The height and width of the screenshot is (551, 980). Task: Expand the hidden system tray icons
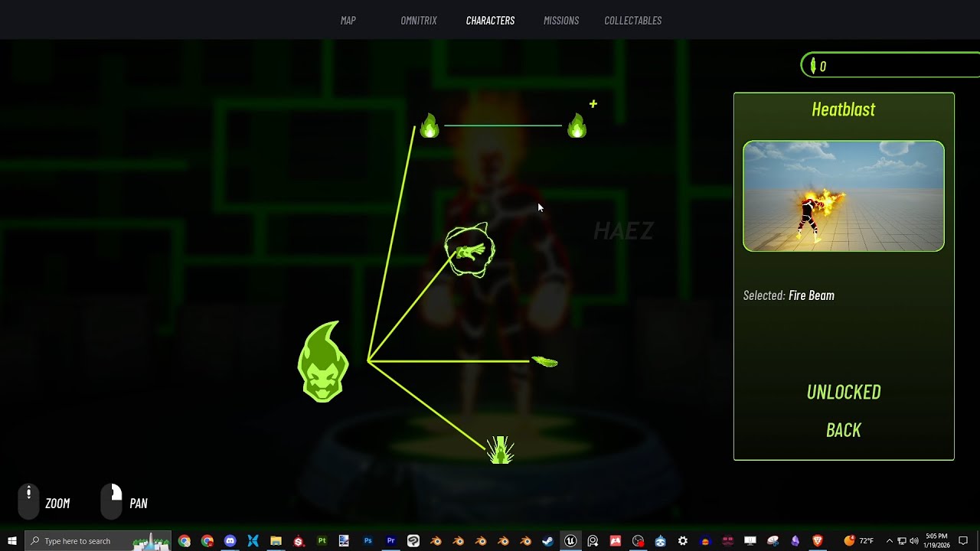point(890,541)
